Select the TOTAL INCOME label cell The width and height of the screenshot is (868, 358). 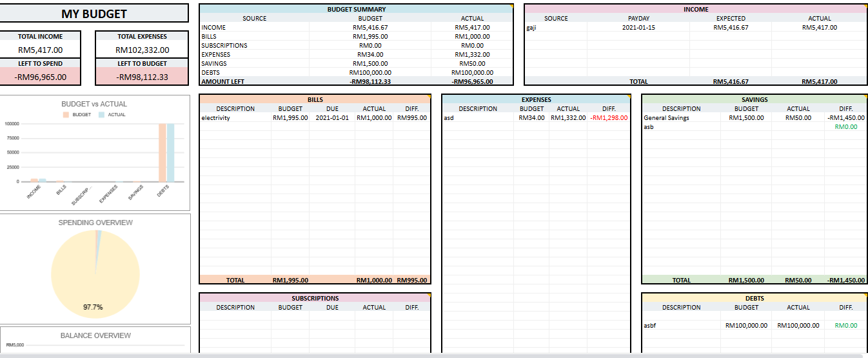point(41,37)
